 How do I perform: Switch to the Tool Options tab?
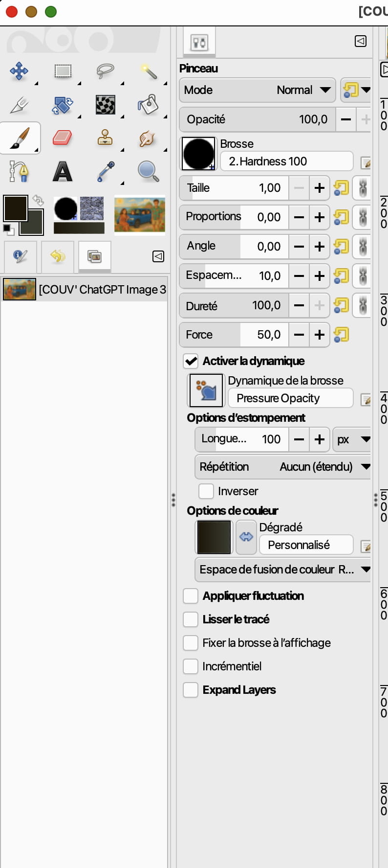point(199,43)
